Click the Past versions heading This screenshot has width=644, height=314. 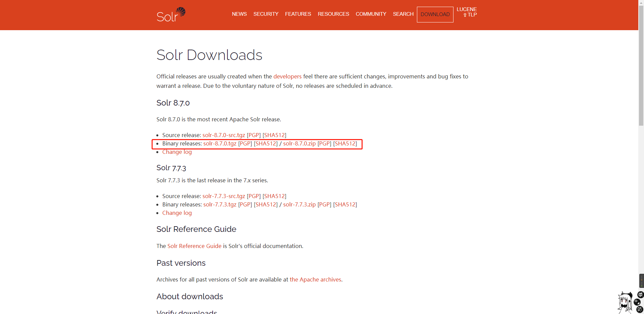pyautogui.click(x=181, y=263)
